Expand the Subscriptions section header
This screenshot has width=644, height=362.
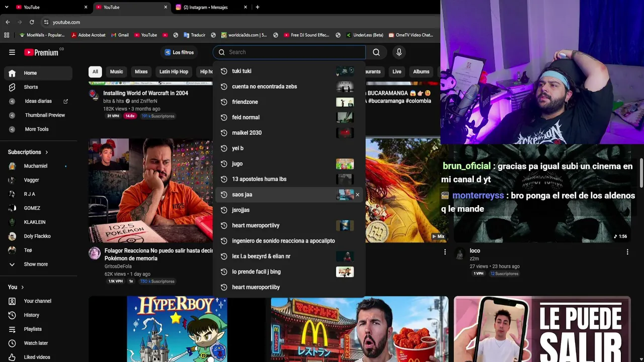28,152
